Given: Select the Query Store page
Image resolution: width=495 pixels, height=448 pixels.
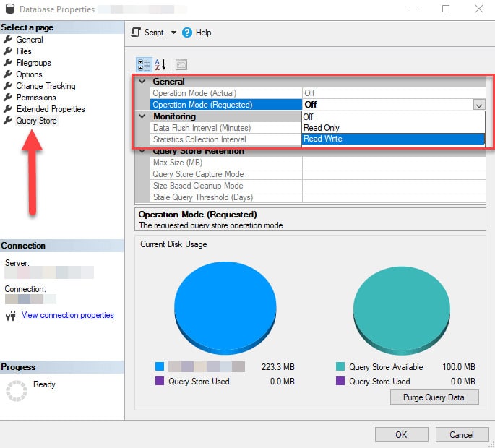Looking at the screenshot, I should point(36,121).
